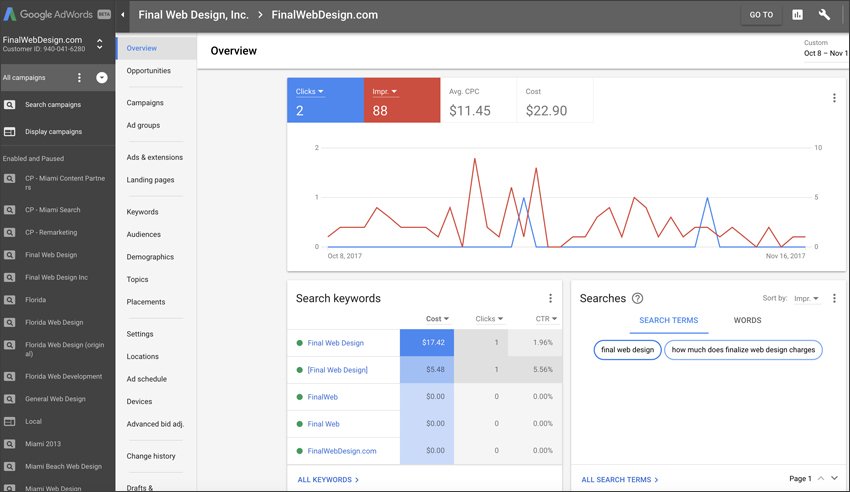Open the [Final Web Design] exact keyword link
The height and width of the screenshot is (492, 850).
click(337, 370)
